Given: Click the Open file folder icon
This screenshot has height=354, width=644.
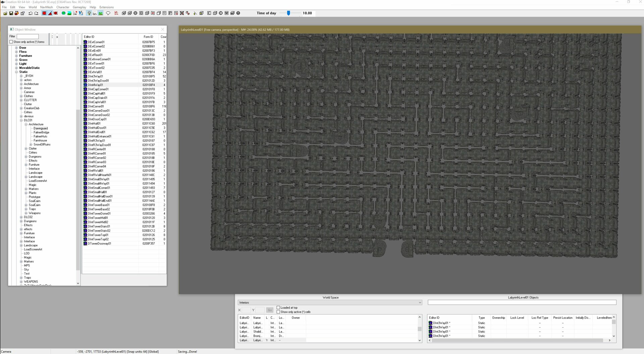Looking at the screenshot, I should [x=5, y=13].
